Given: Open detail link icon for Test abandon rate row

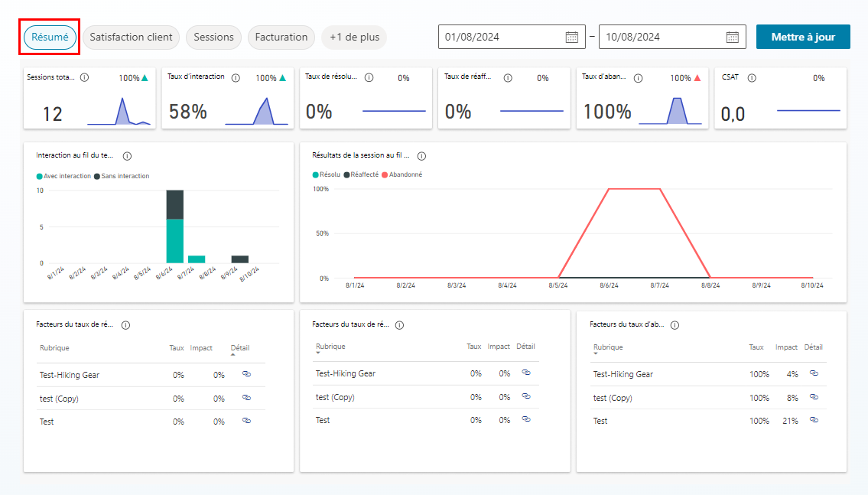Looking at the screenshot, I should pos(814,420).
